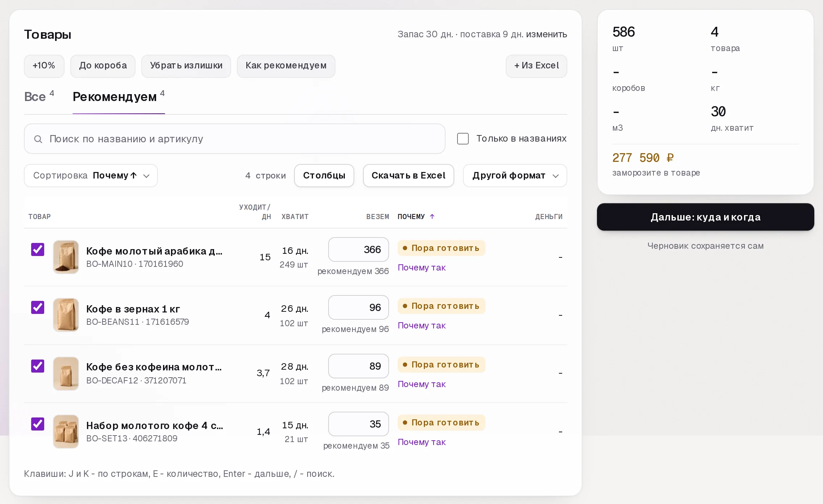Image resolution: width=823 pixels, height=504 pixels.
Task: Click Пора готовить badge for BO-SET13
Action: pyautogui.click(x=441, y=423)
